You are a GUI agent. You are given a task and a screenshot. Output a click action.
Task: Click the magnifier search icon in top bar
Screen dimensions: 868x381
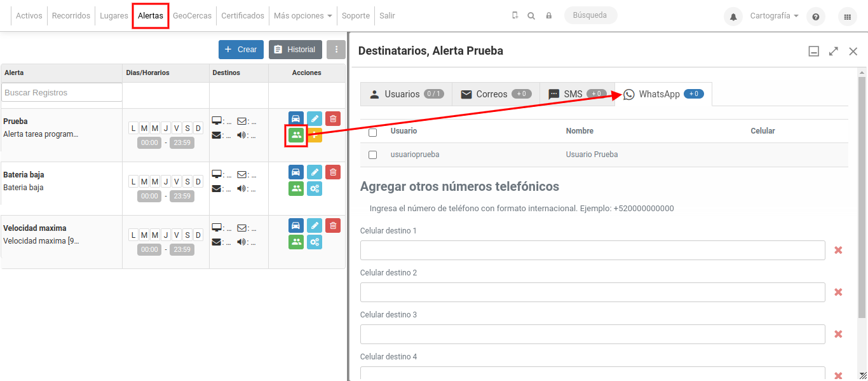(x=531, y=16)
